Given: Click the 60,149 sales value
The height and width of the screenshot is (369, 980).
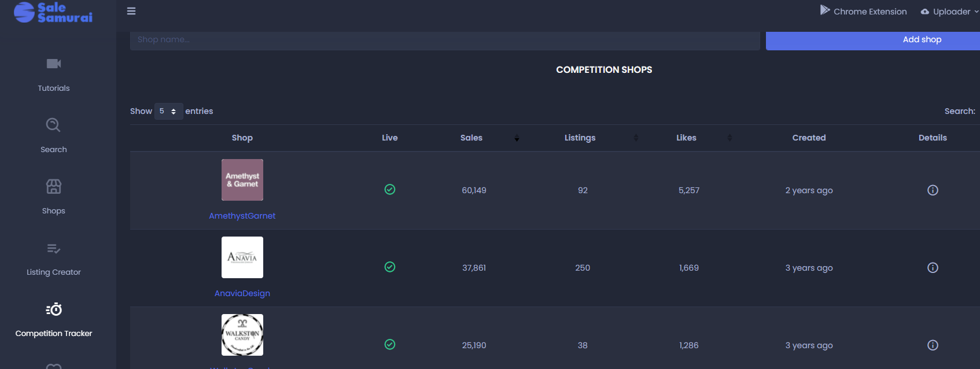Looking at the screenshot, I should [x=474, y=190].
